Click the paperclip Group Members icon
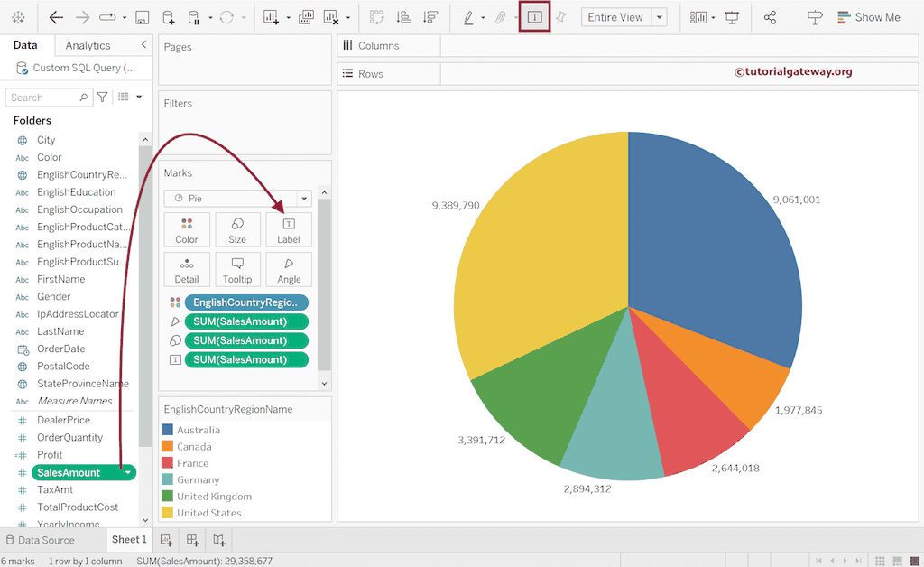Screen dimensions: 924x567 (500, 17)
